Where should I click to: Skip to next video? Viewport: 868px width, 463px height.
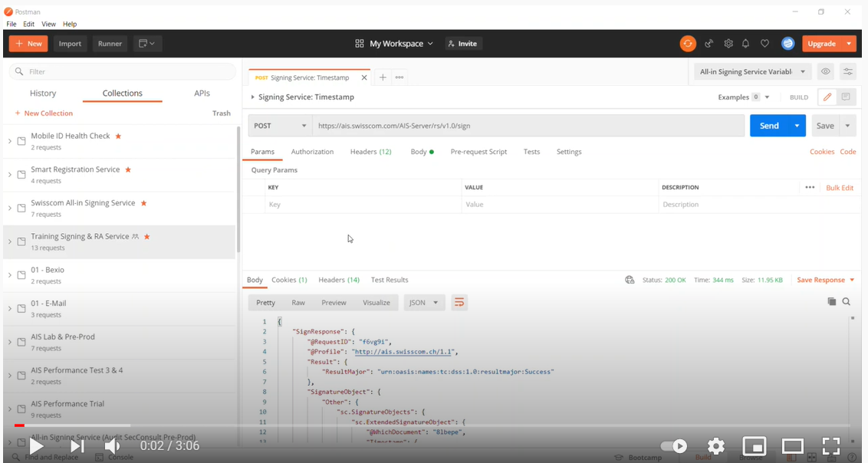pos(77,446)
